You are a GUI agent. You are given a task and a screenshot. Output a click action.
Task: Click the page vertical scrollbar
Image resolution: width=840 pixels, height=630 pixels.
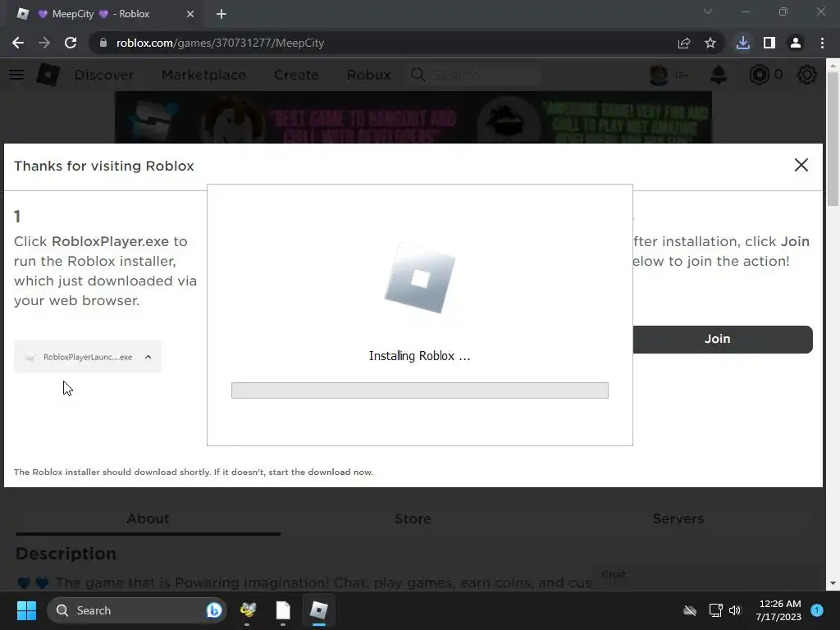pyautogui.click(x=833, y=138)
